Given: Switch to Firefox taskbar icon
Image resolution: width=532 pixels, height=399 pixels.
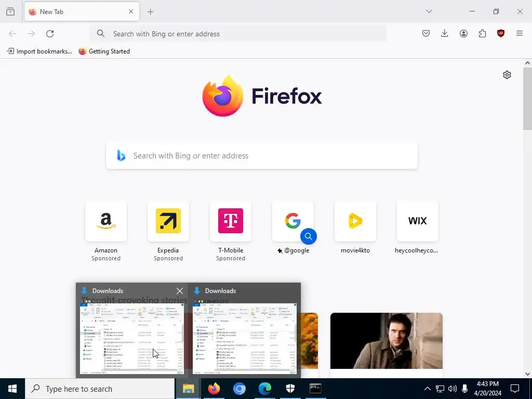Looking at the screenshot, I should [214, 389].
